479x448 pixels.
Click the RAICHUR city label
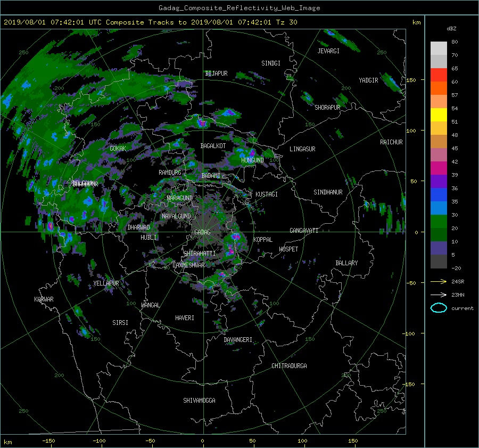pyautogui.click(x=391, y=142)
